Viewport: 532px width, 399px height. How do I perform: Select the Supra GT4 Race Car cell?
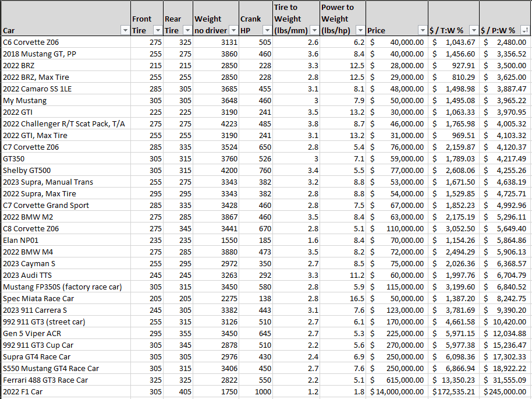(66, 357)
